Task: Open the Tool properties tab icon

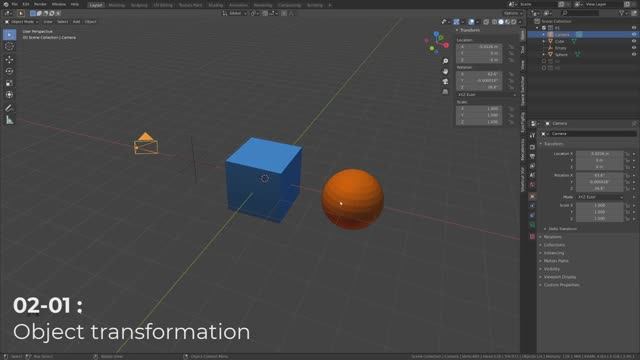Action: tap(532, 135)
